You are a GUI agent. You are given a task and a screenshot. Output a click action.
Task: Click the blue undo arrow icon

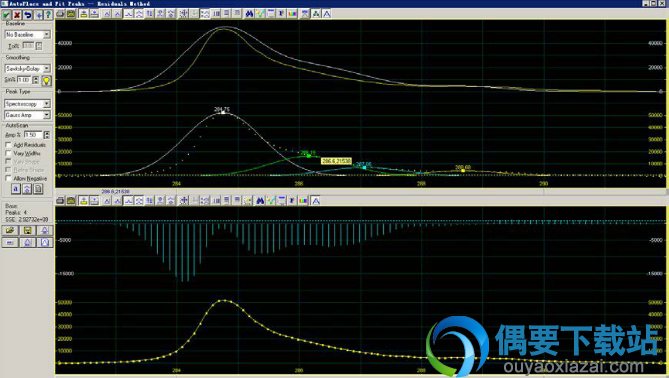28,15
